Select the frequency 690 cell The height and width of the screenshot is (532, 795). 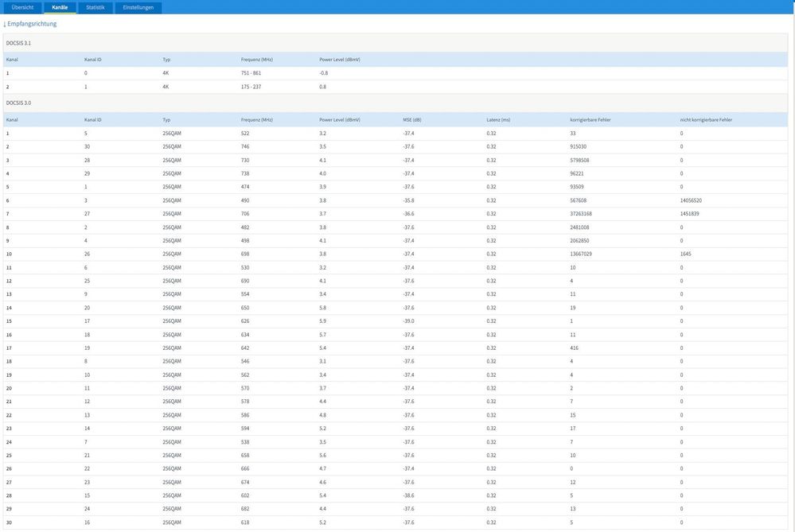[x=245, y=281]
